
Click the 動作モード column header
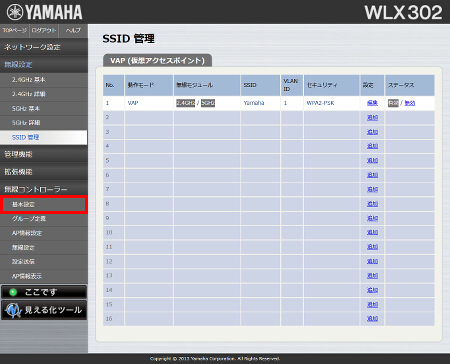(x=149, y=85)
